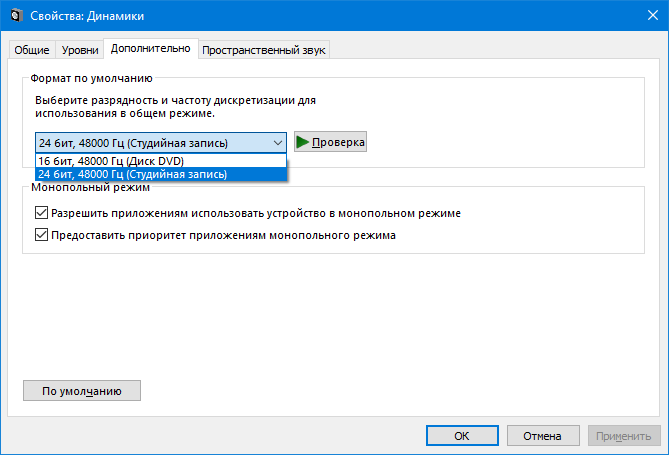Viewport: 669px width, 455px height.
Task: Click the green play triangle icon
Action: (x=302, y=142)
